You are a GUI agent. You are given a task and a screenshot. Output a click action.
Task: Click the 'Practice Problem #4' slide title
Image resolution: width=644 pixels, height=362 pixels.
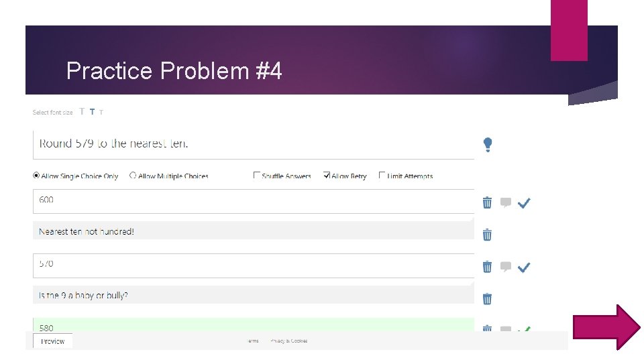click(174, 70)
